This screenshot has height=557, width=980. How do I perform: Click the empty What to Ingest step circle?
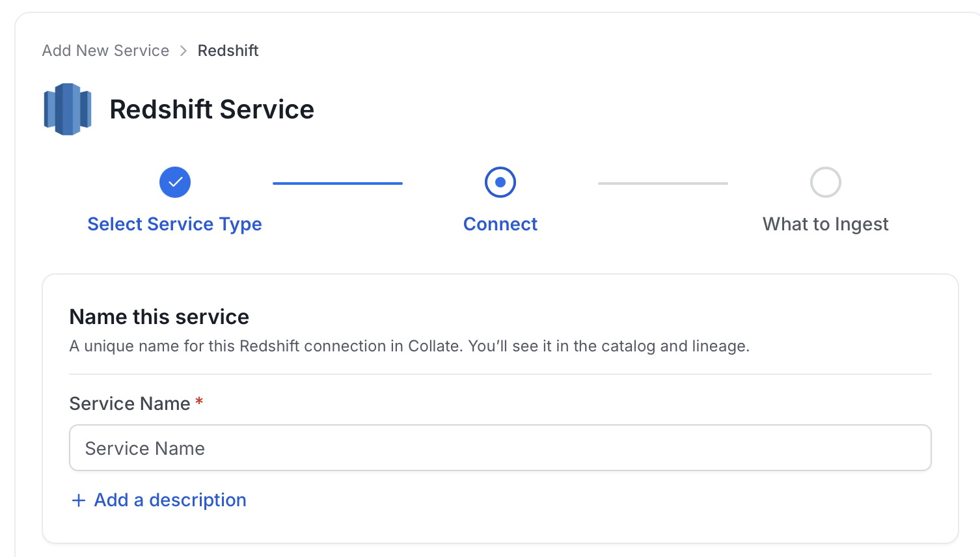(x=826, y=182)
